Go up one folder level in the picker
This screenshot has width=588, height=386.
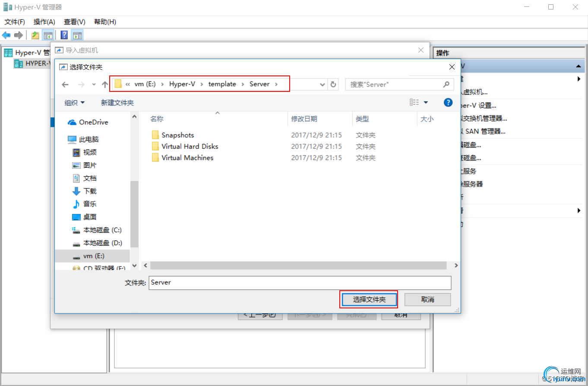[x=104, y=85]
